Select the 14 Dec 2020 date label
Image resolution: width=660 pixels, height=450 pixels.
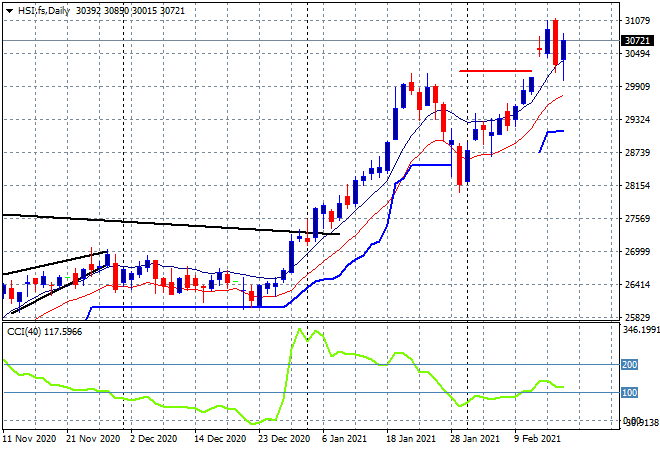point(220,439)
